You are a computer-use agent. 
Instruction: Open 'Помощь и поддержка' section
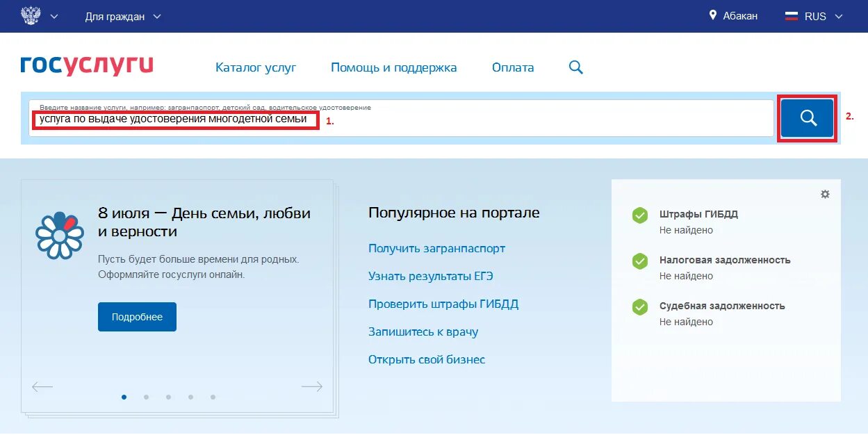click(394, 67)
